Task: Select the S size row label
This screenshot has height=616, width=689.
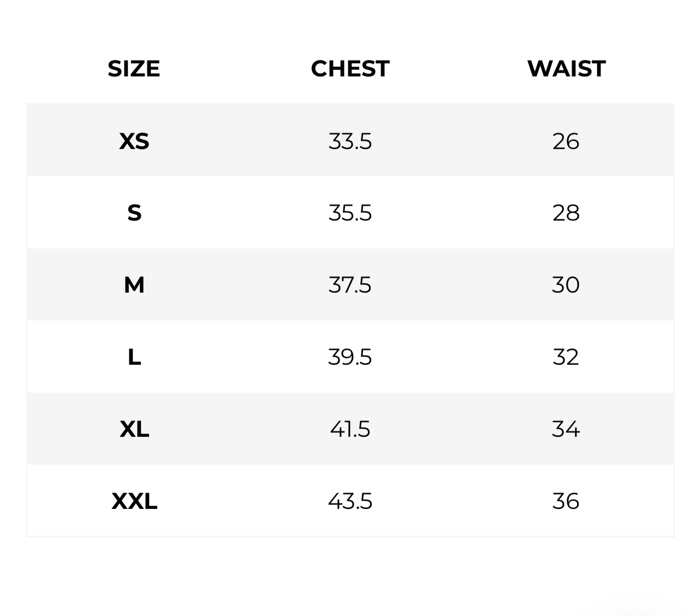Action: [134, 213]
